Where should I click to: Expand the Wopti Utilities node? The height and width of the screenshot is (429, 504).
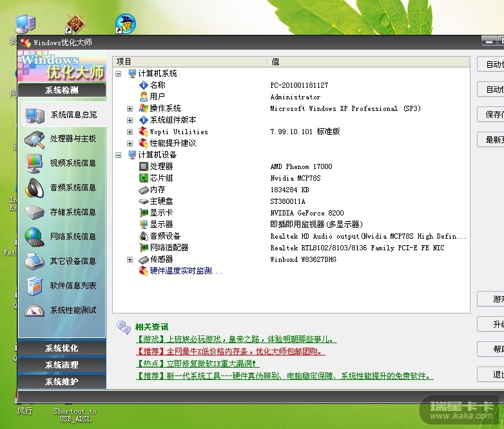130,132
